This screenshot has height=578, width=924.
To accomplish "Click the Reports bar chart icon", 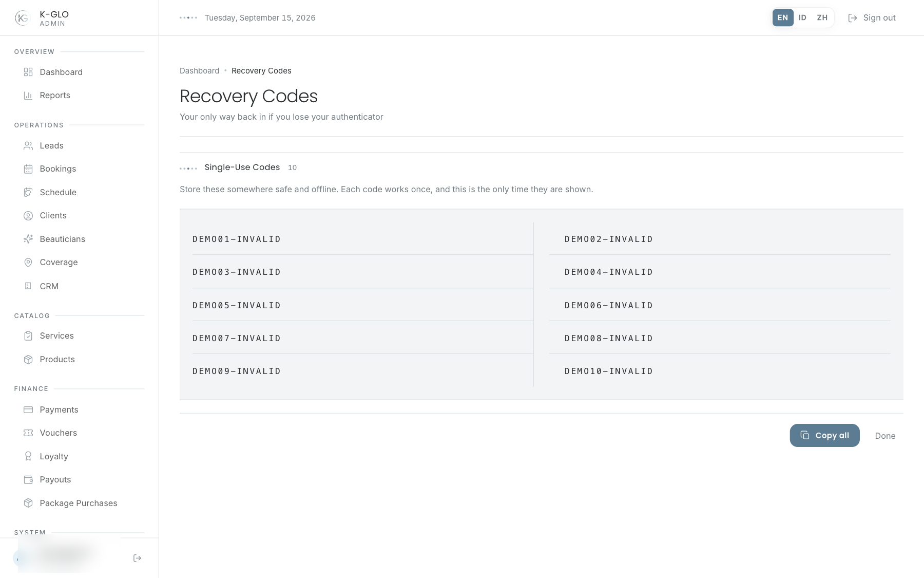I will tap(28, 96).
